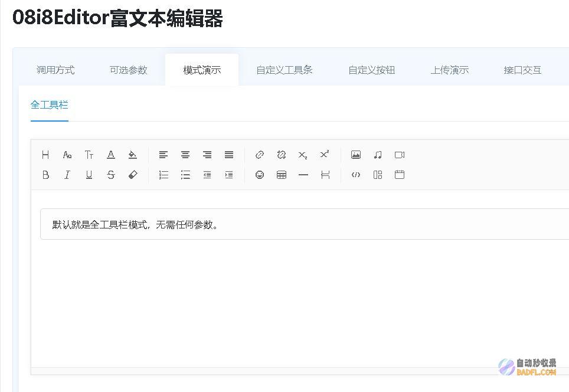Toggle underline formatting

tap(89, 175)
